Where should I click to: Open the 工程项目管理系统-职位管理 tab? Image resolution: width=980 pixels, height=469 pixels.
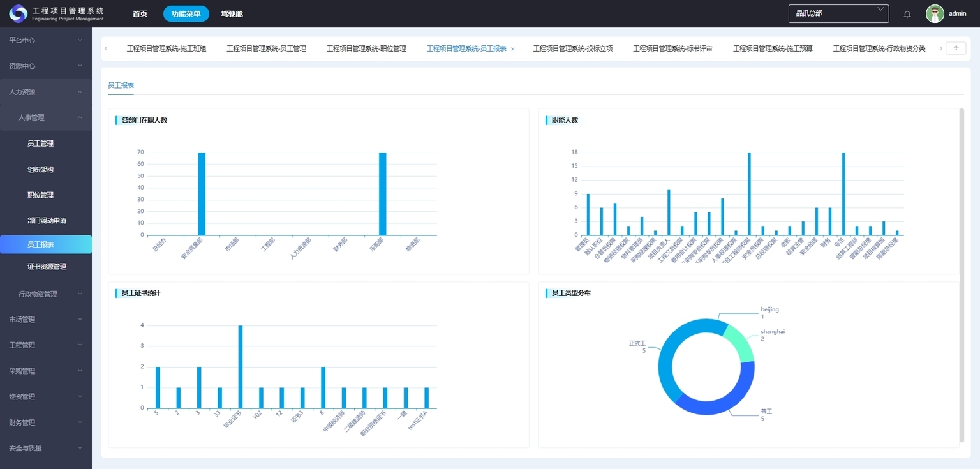pos(366,48)
